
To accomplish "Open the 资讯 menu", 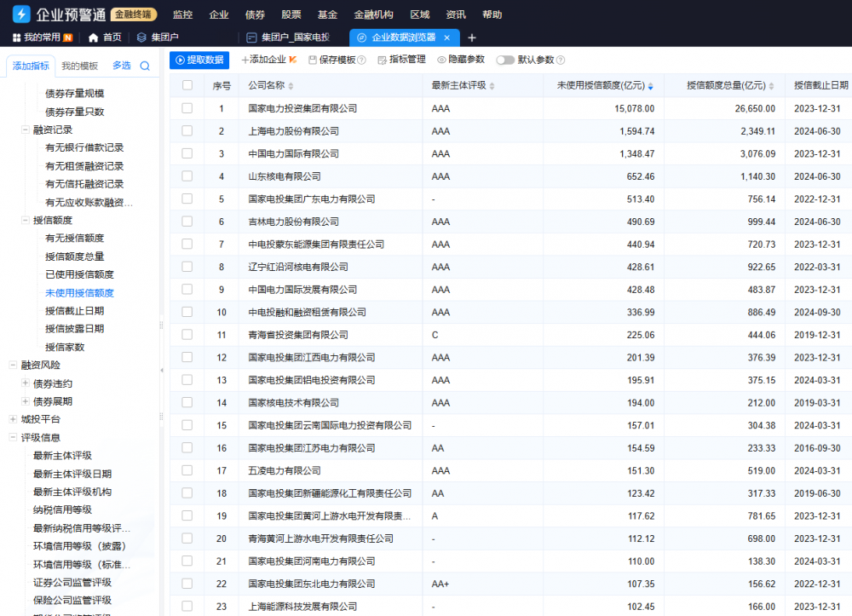I will [x=455, y=14].
